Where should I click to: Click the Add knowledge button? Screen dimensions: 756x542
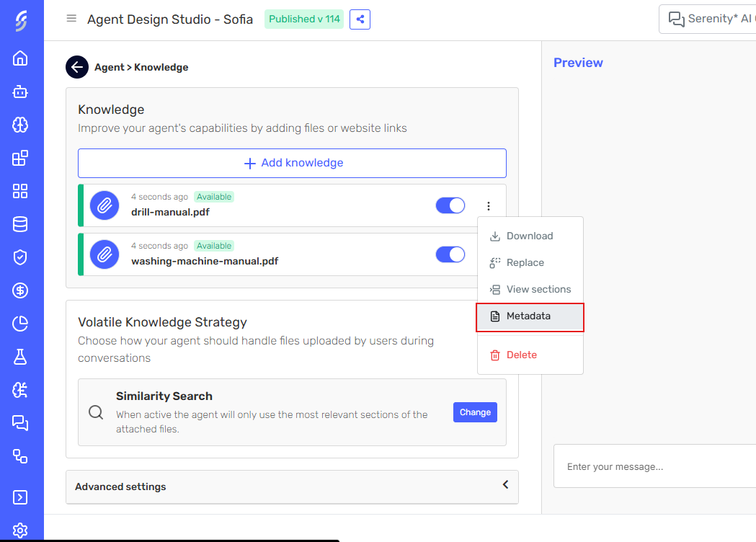tap(292, 163)
